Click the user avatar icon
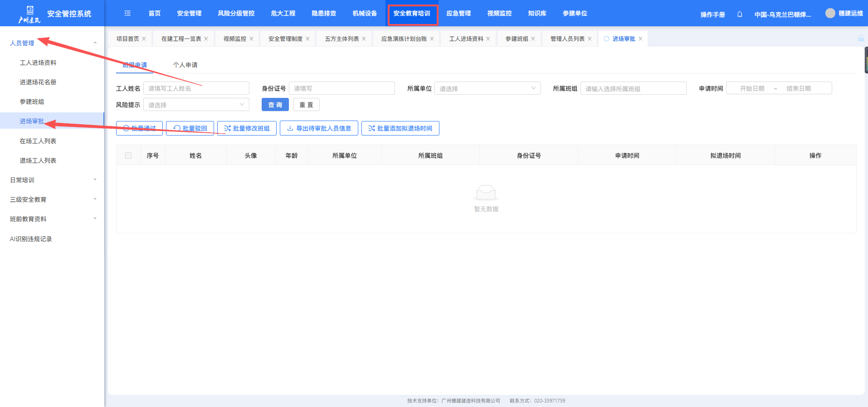This screenshot has width=868, height=407. click(830, 14)
